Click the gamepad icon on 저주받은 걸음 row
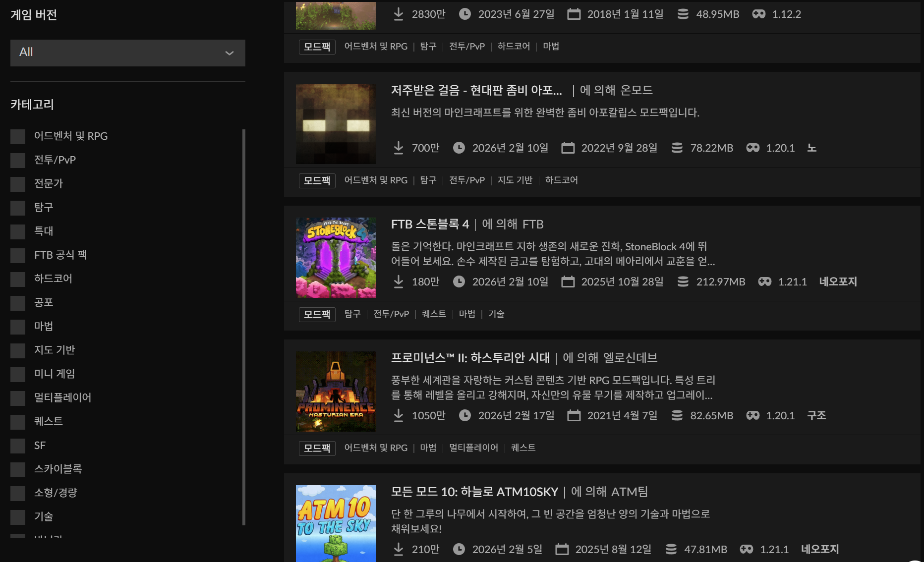The image size is (924, 562). tap(753, 148)
